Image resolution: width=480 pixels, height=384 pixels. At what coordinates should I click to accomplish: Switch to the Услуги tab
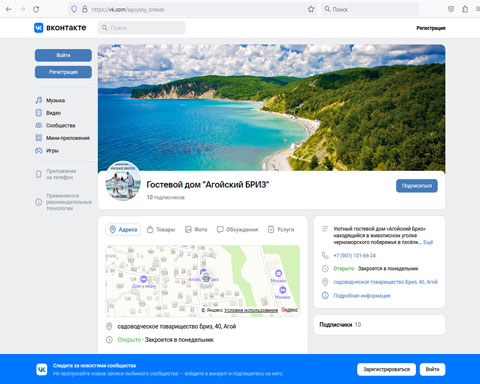coord(281,229)
